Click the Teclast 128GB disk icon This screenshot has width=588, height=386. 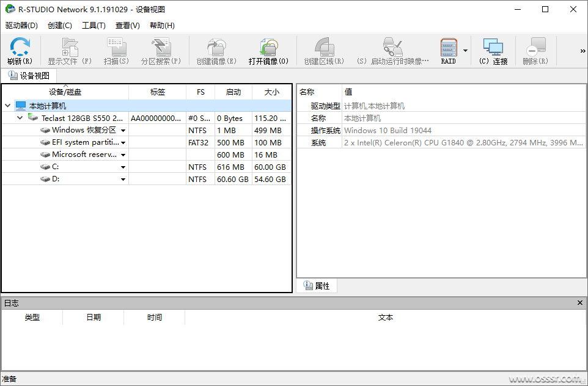[33, 118]
